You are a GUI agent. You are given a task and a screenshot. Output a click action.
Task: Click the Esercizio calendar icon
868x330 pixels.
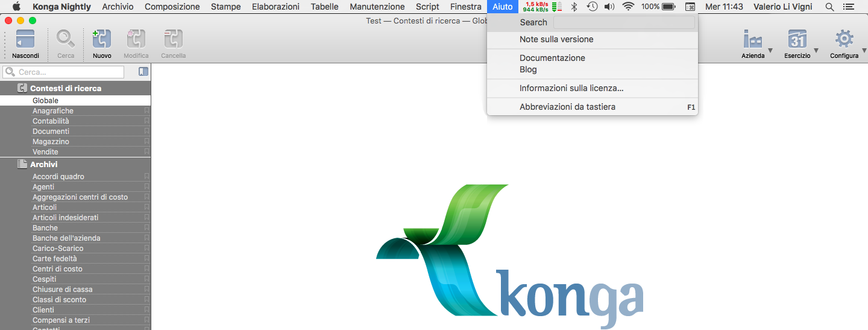[797, 40]
